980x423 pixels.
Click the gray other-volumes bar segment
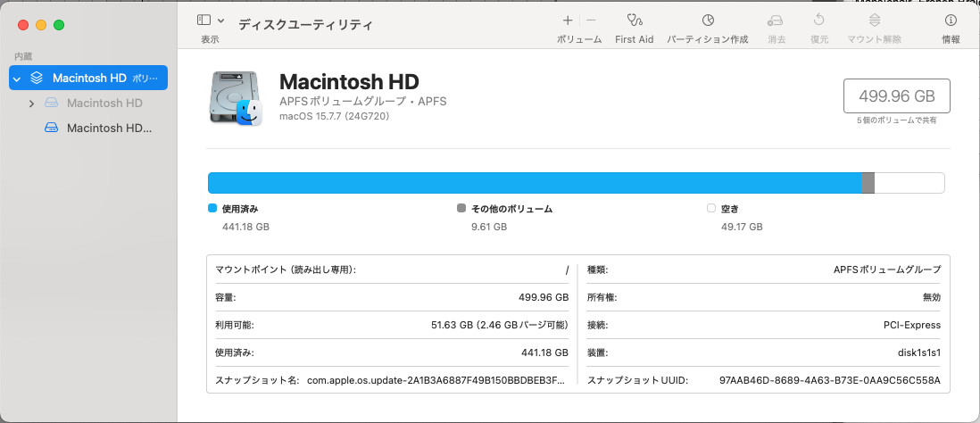868,183
